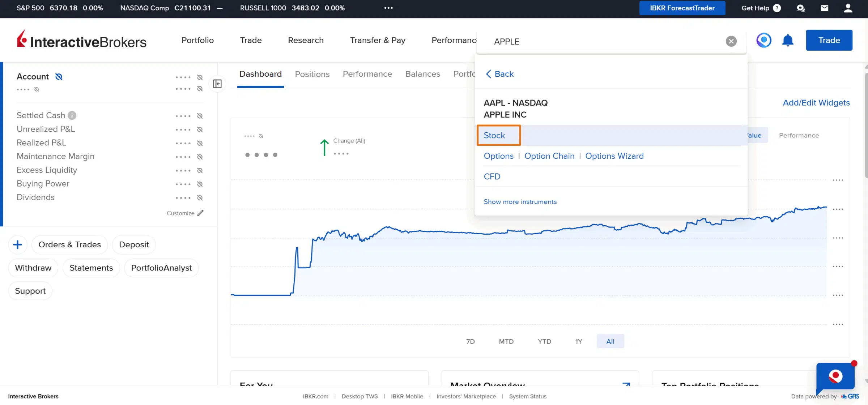Open the user profile icon
This screenshot has height=405, width=868.
[x=848, y=8]
